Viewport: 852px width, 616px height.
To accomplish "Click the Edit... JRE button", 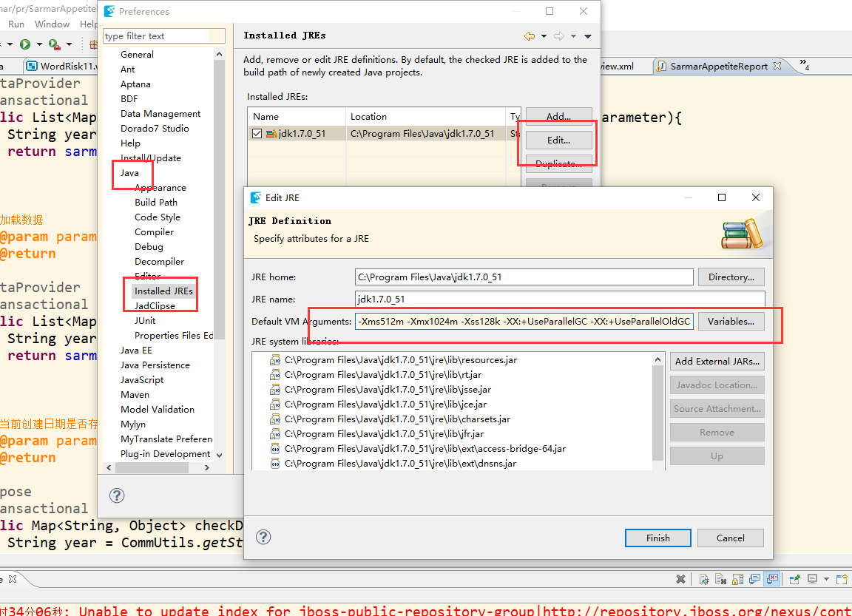I will [558, 141].
